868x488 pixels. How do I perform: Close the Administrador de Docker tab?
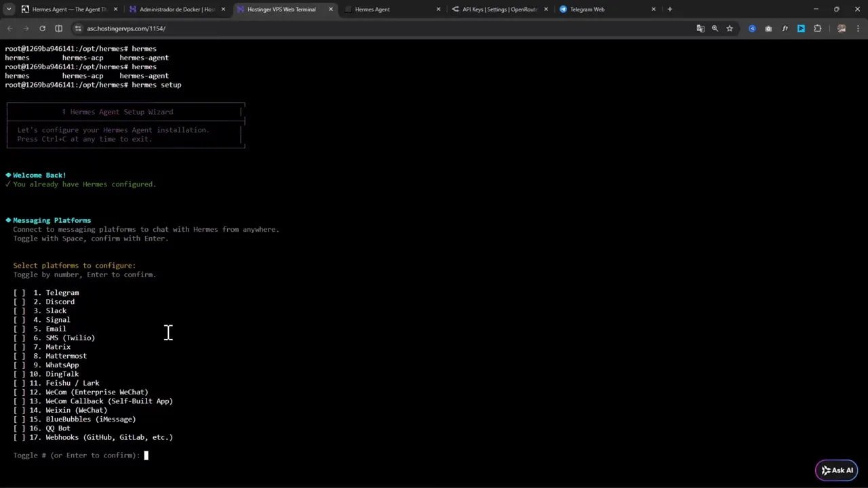coord(223,9)
